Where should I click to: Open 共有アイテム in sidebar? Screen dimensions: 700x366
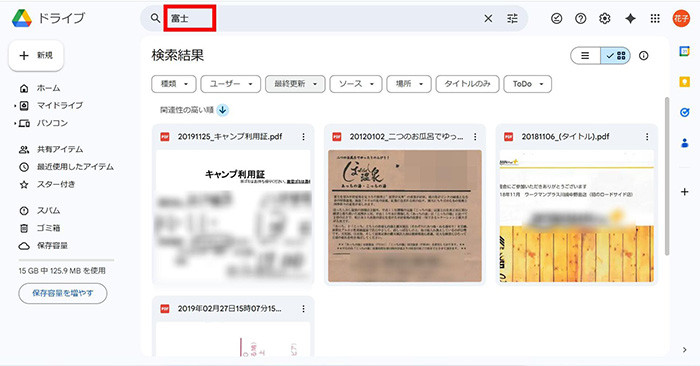(60, 150)
